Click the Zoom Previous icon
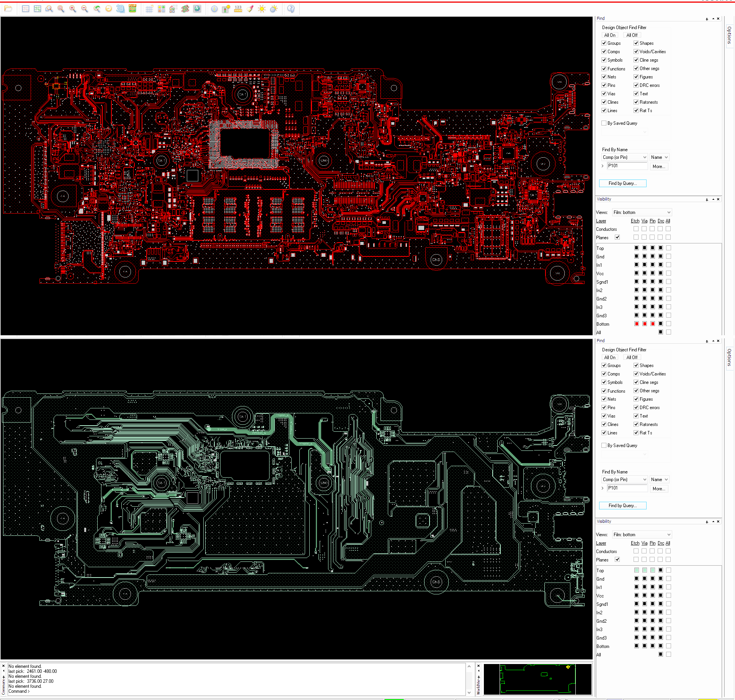The image size is (735, 700). coord(97,9)
